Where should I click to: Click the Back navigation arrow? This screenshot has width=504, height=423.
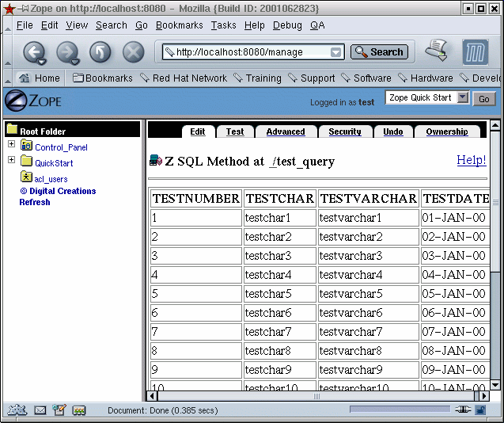33,52
